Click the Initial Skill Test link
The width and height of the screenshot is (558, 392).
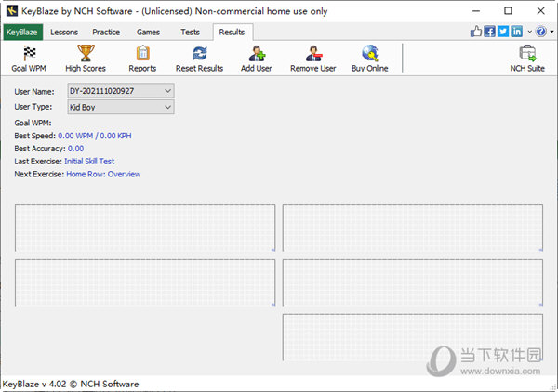point(89,162)
